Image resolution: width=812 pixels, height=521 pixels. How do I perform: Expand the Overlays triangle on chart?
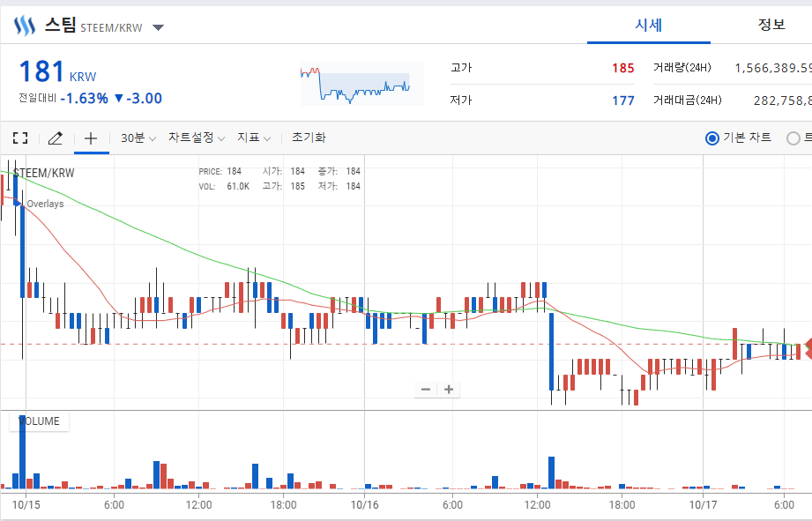[19, 204]
